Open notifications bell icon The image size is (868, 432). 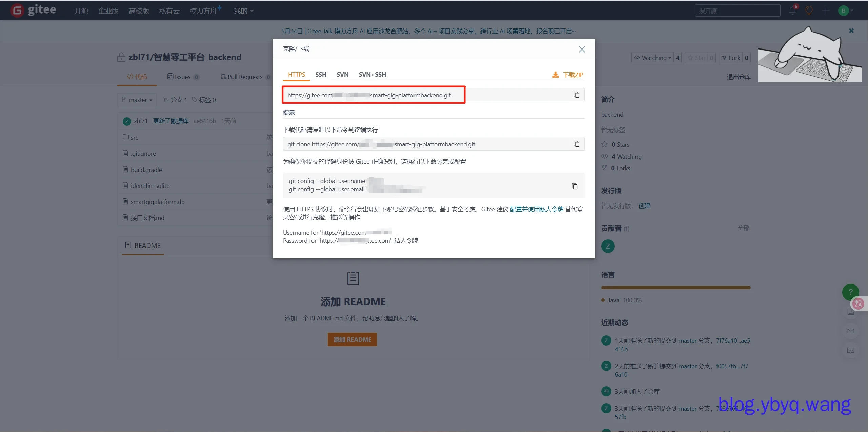(792, 10)
